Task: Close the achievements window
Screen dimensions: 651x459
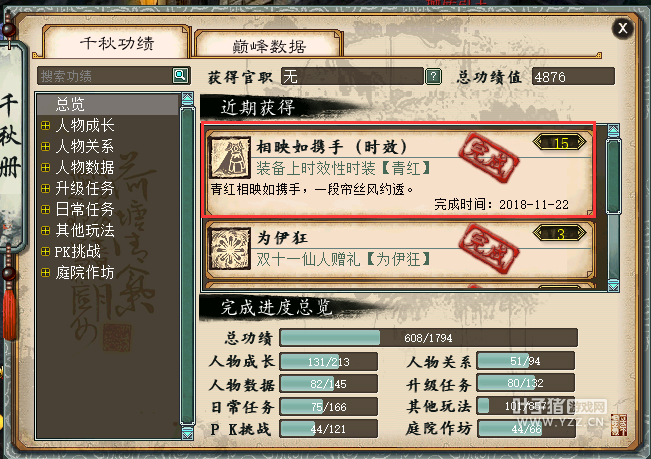Action: pyautogui.click(x=622, y=28)
